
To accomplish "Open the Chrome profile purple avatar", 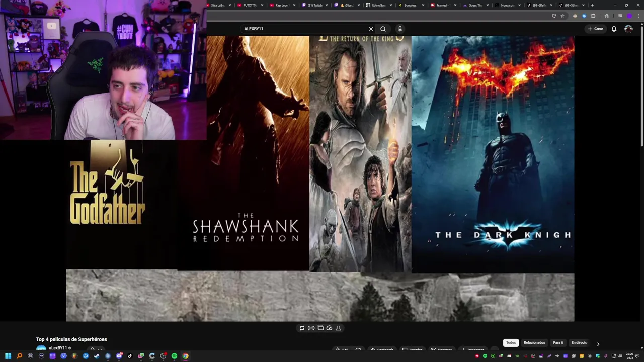I will pos(629,16).
